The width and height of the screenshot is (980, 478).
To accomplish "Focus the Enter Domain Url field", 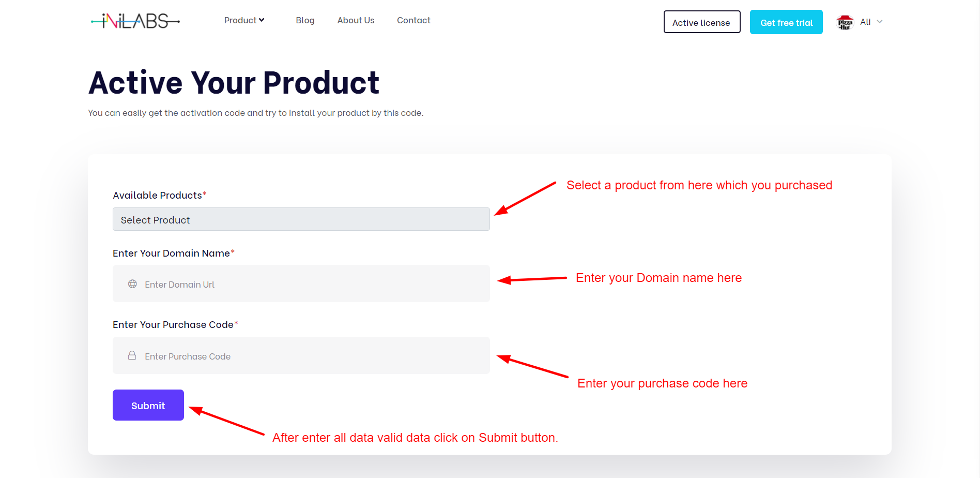I will [x=310, y=284].
